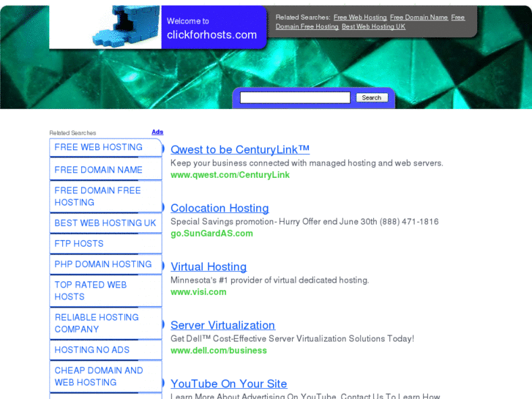Open the YouTube On Your Site ad
Viewport: 532px width, 399px height.
point(228,384)
